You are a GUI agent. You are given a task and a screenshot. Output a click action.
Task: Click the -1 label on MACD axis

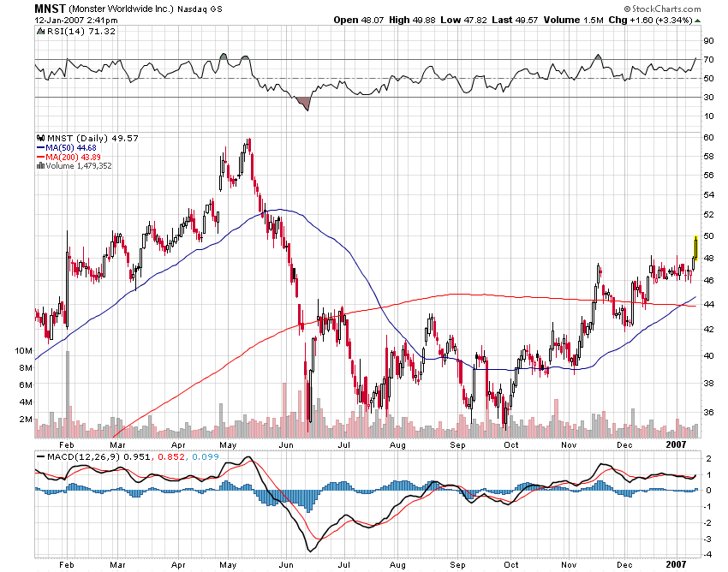click(707, 507)
